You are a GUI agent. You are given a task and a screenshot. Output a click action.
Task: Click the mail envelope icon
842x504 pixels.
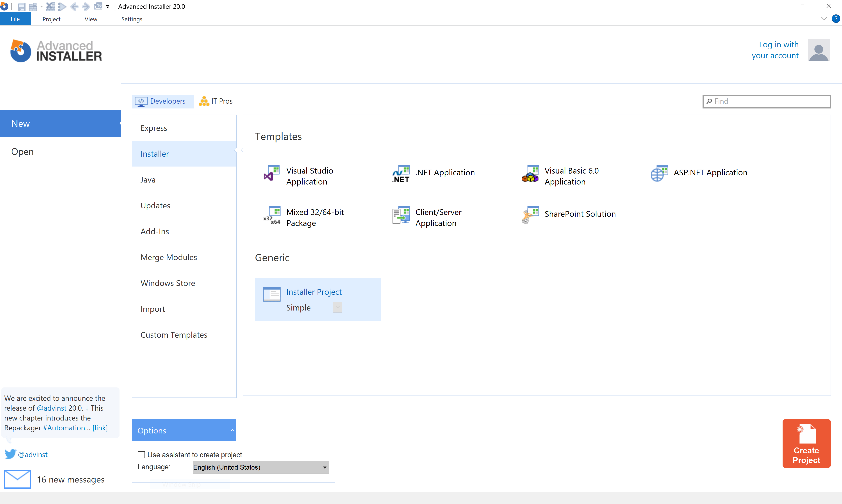17,479
